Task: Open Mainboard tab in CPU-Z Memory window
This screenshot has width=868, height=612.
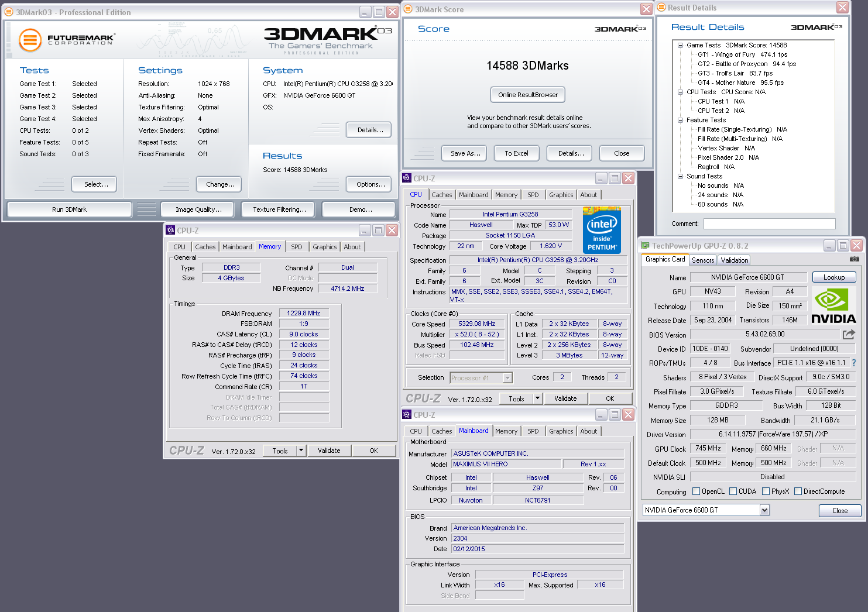Action: point(237,247)
